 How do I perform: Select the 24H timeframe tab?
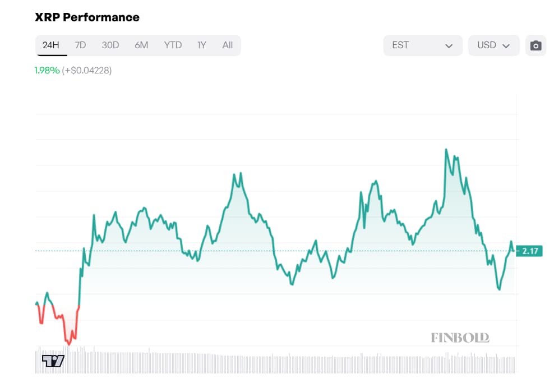click(51, 45)
